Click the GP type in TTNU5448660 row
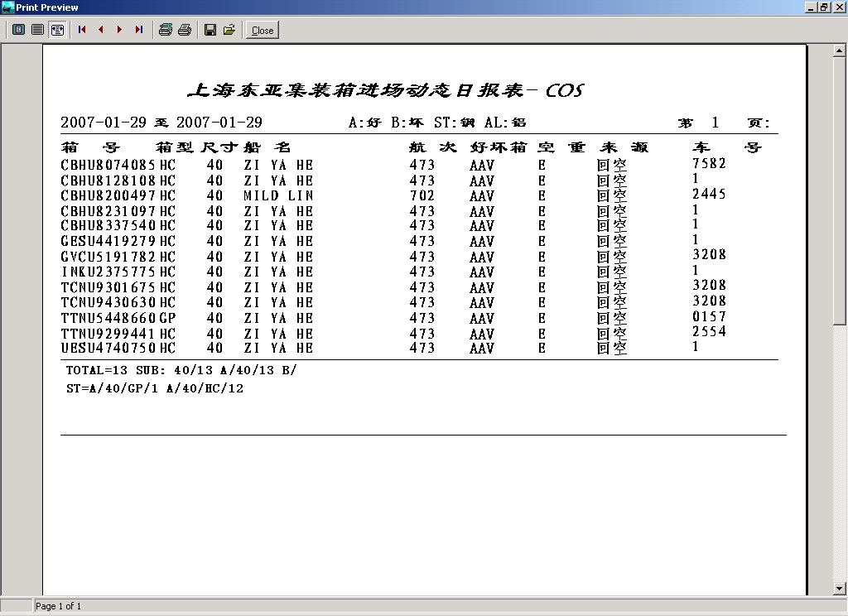Screen dimensions: 848x616 coord(167,317)
